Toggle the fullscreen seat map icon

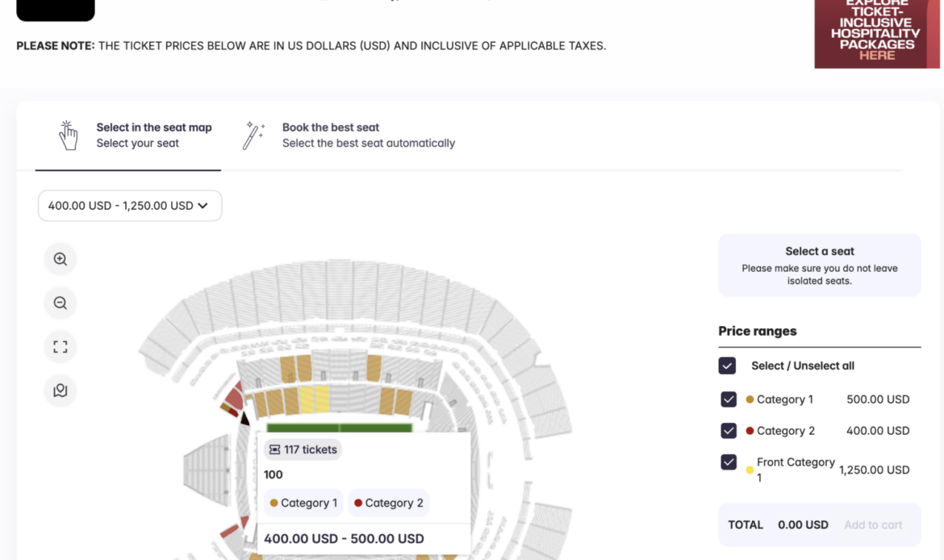pyautogui.click(x=61, y=347)
